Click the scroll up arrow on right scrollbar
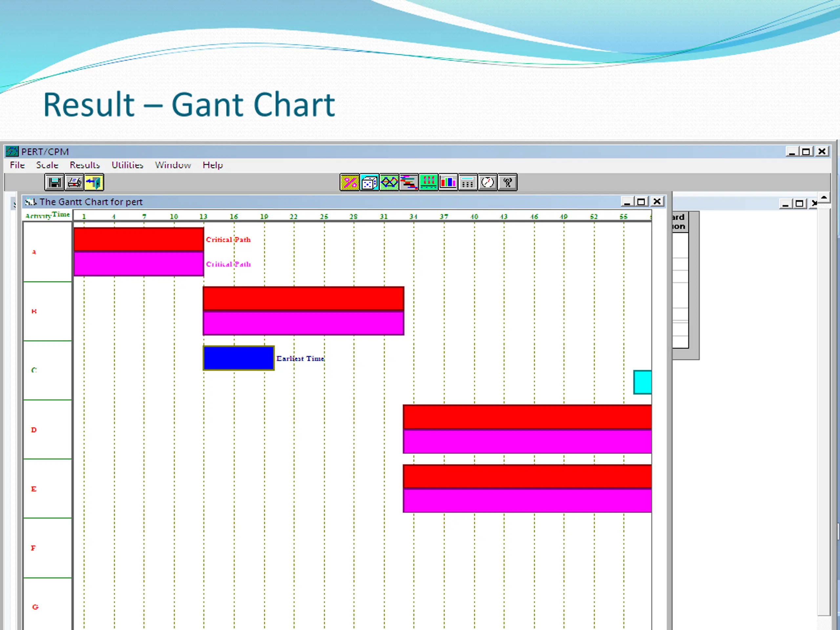840x630 pixels. pos(824,198)
